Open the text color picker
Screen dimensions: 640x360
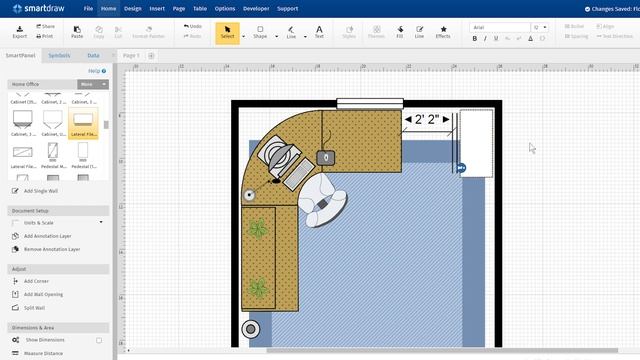pos(531,38)
